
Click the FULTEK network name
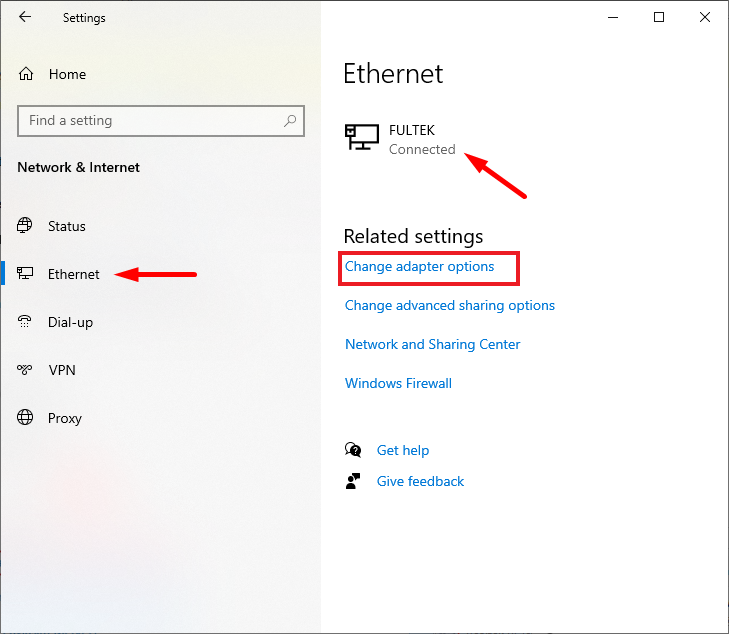coord(412,130)
